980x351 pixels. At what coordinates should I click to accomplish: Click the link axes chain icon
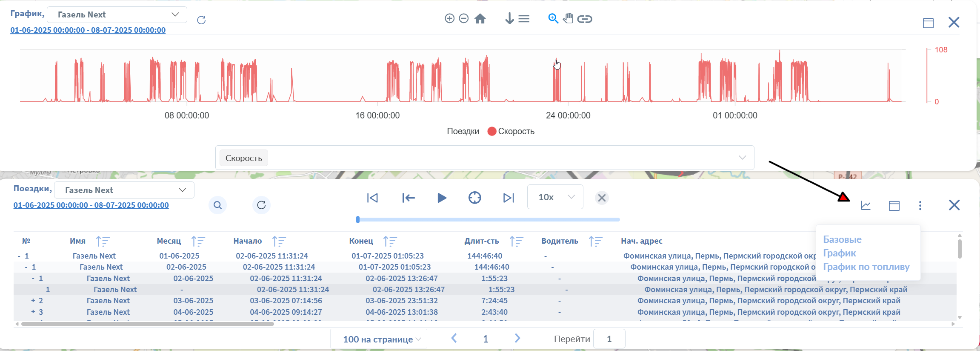pos(585,19)
